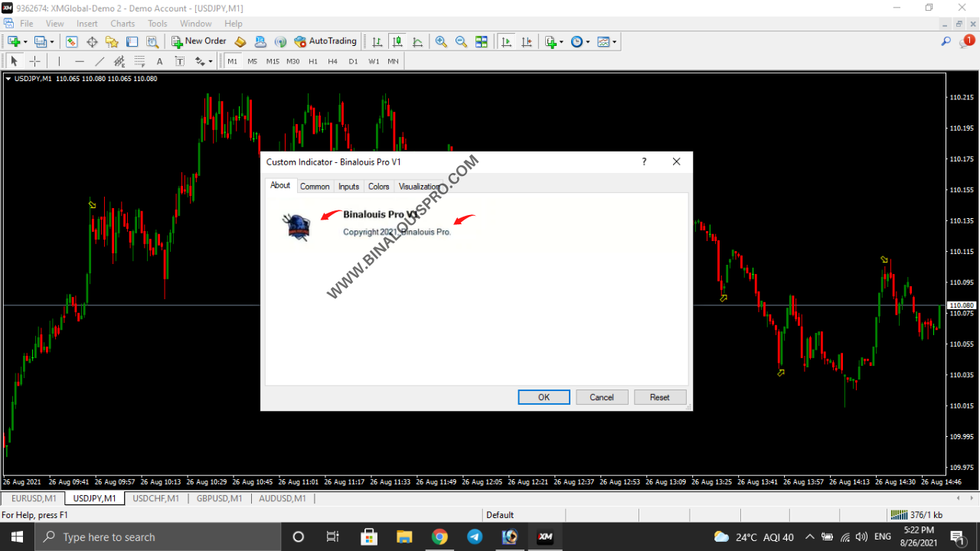Switch to M30 timeframe

[293, 61]
